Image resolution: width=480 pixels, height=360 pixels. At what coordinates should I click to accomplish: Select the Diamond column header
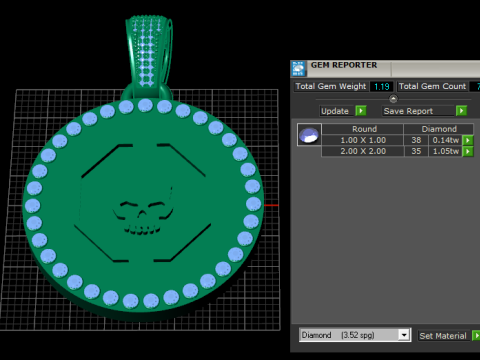(439, 129)
